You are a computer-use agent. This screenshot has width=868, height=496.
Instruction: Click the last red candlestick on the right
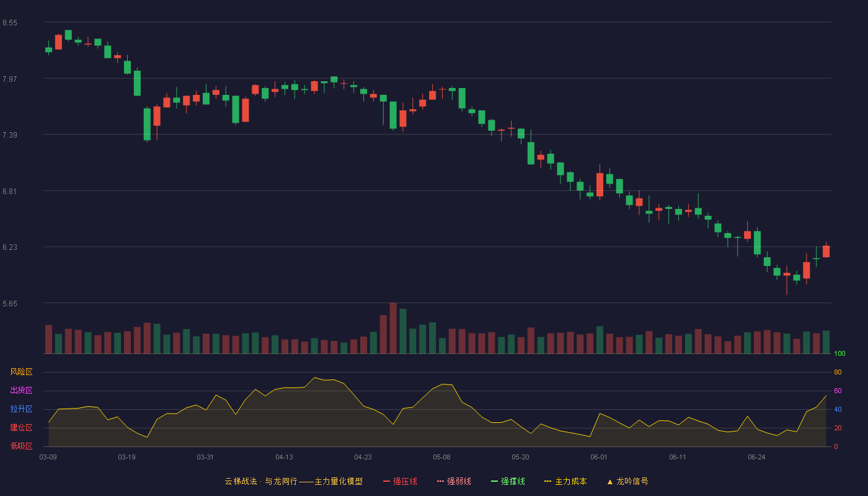click(x=826, y=250)
